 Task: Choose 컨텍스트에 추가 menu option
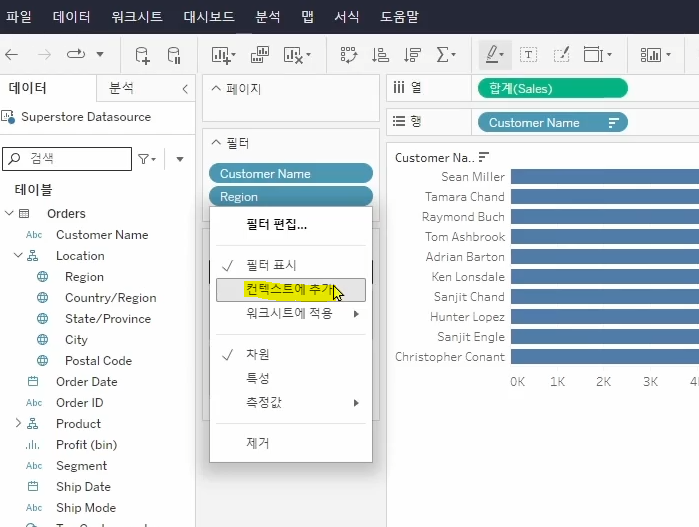[x=291, y=290]
